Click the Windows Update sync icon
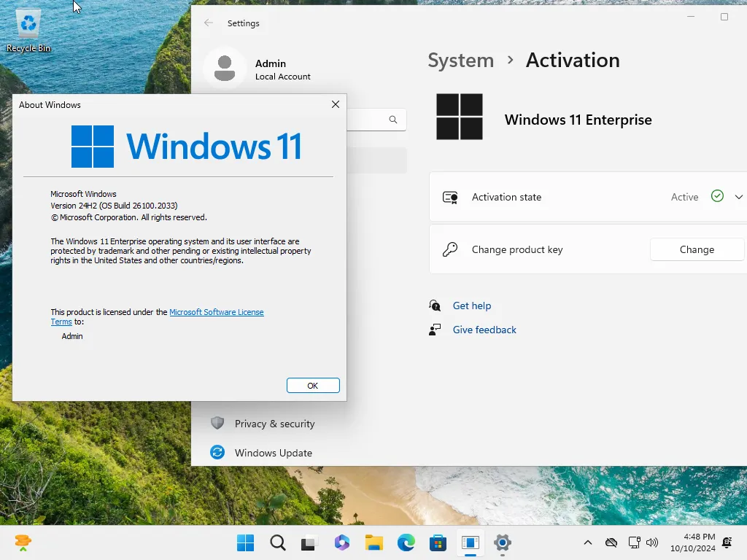 pyautogui.click(x=217, y=452)
